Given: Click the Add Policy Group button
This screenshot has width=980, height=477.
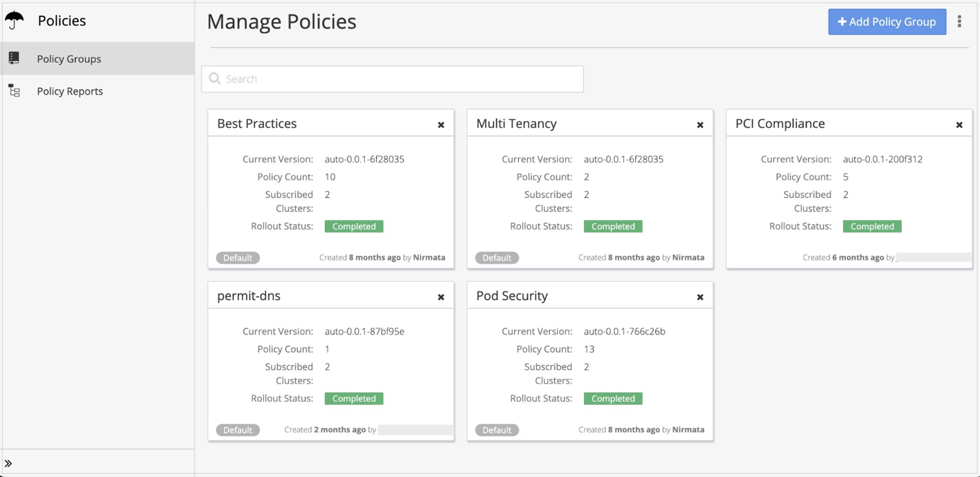Looking at the screenshot, I should coord(887,22).
